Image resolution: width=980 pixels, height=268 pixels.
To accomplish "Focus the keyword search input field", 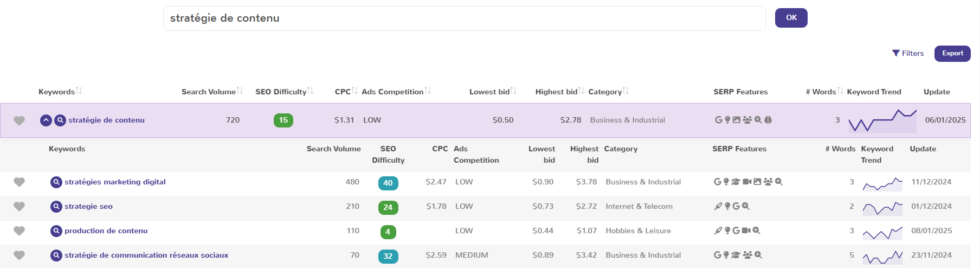I will pos(465,18).
